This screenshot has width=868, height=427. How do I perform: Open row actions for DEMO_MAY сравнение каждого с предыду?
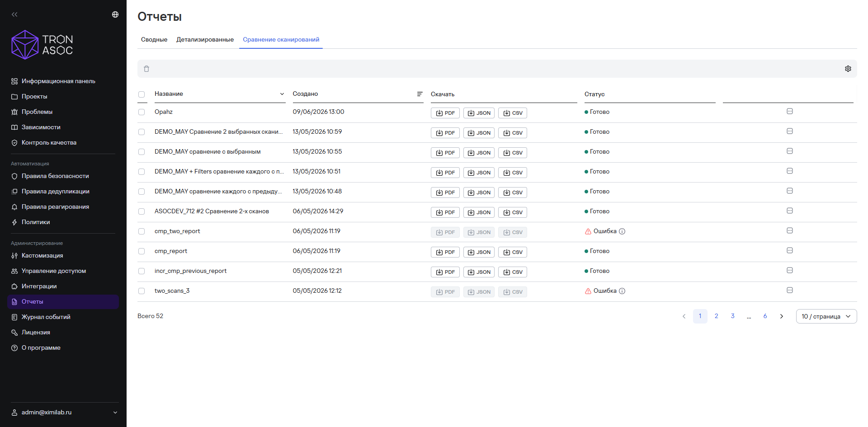pyautogui.click(x=790, y=191)
